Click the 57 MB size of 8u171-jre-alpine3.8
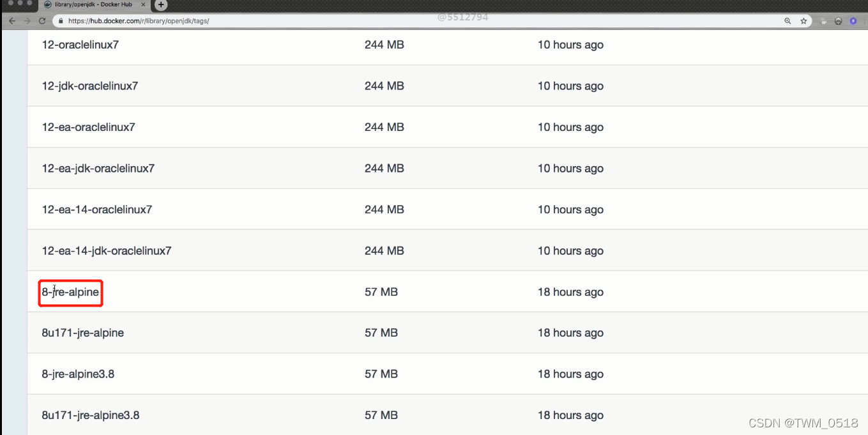Viewport: 868px width, 435px height. tap(381, 415)
